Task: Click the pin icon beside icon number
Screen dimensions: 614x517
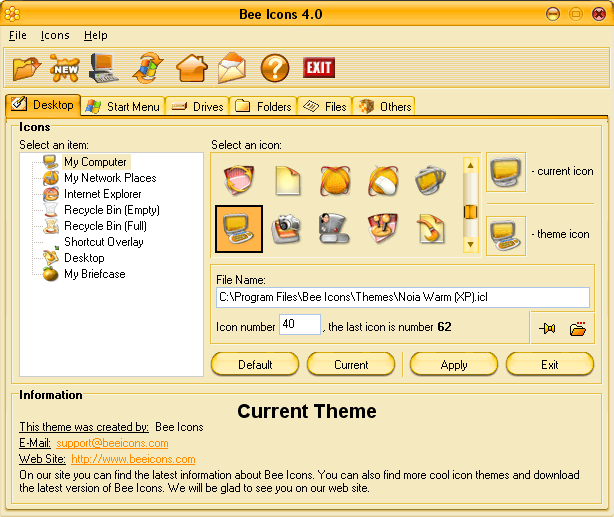Action: coord(547,328)
